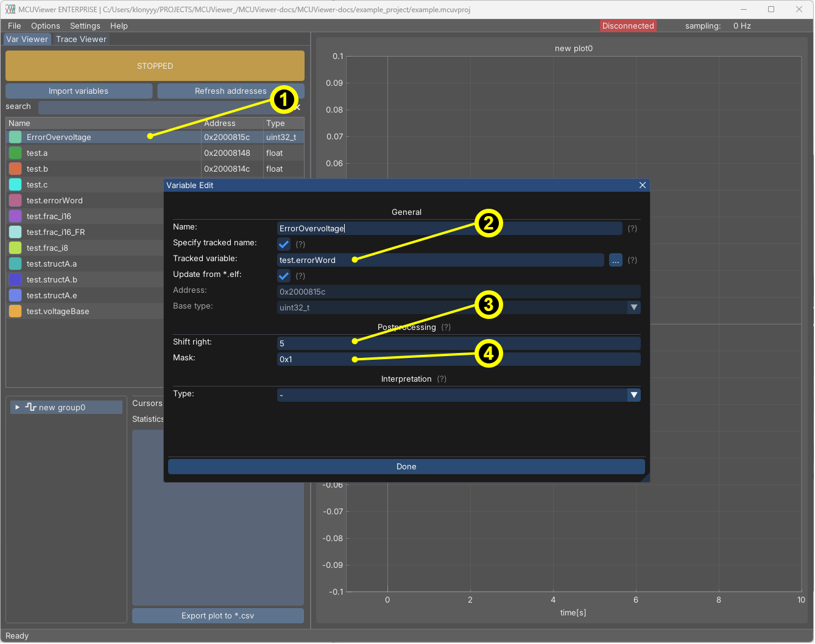The height and width of the screenshot is (644, 815).
Task: Clear the search field with the X
Action: tap(297, 107)
